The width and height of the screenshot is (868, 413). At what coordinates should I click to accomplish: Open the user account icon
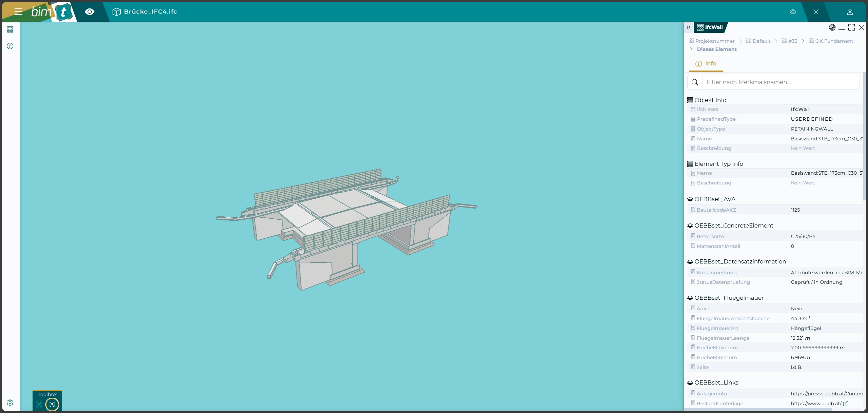[x=850, y=12]
